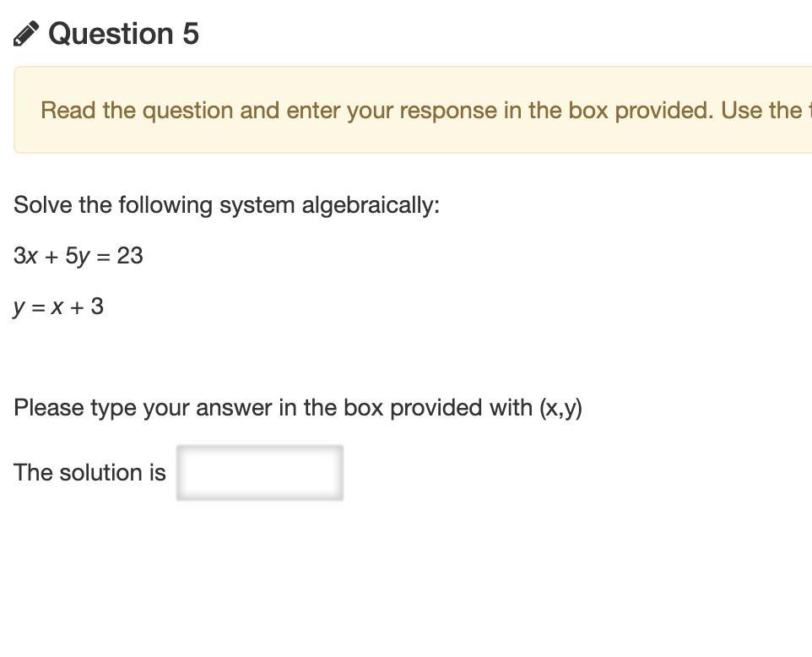The height and width of the screenshot is (657, 812).
Task: Click the answer box after 'The solution is'
Action: pos(259,473)
